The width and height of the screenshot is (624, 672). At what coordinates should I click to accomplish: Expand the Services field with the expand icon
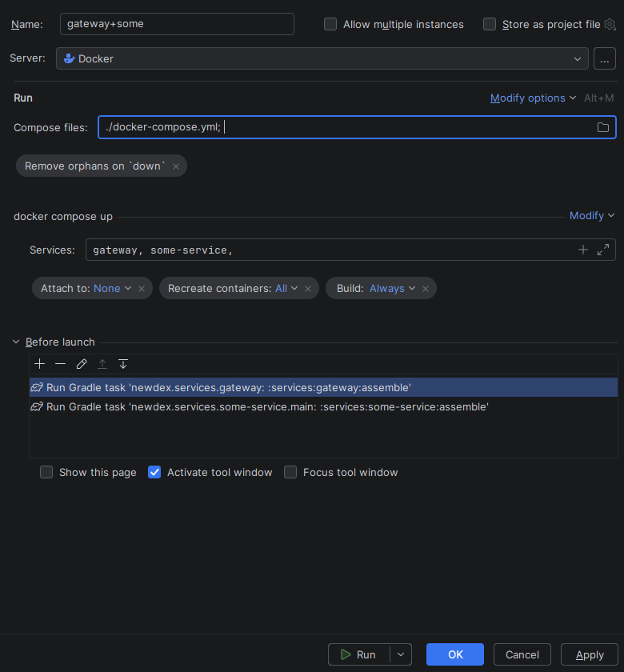click(603, 250)
